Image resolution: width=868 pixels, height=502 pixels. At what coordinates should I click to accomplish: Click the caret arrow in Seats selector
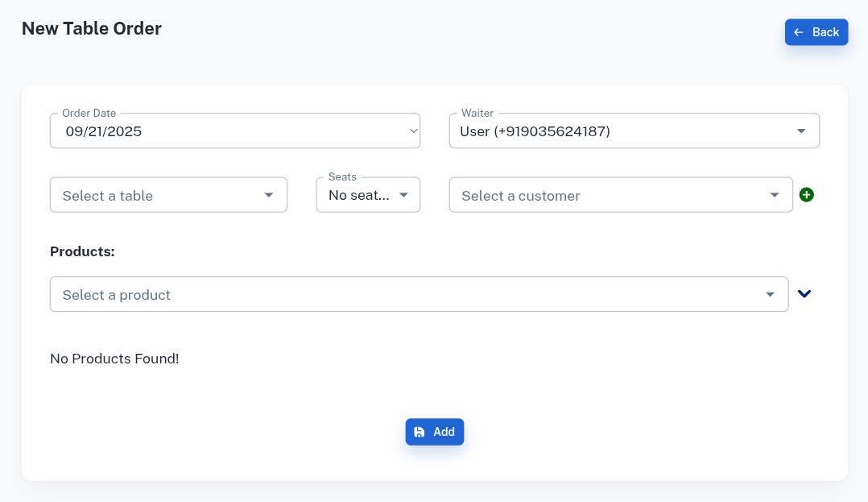click(x=403, y=196)
